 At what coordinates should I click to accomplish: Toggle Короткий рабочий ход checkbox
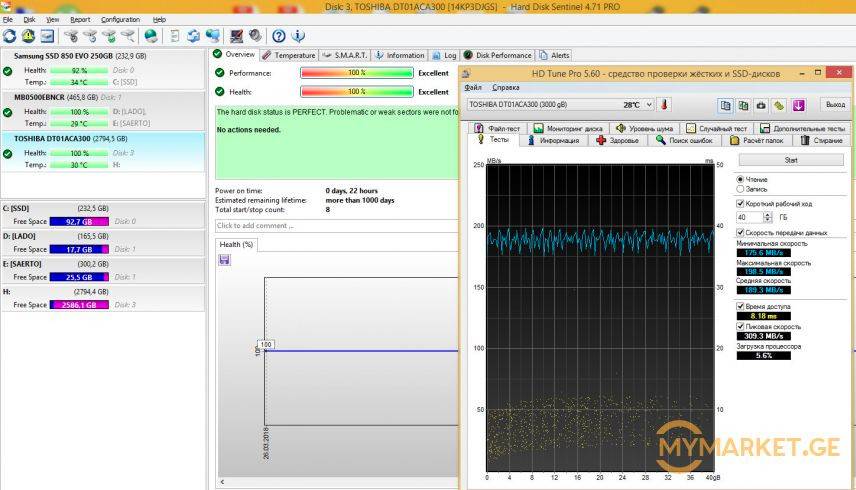tap(740, 204)
